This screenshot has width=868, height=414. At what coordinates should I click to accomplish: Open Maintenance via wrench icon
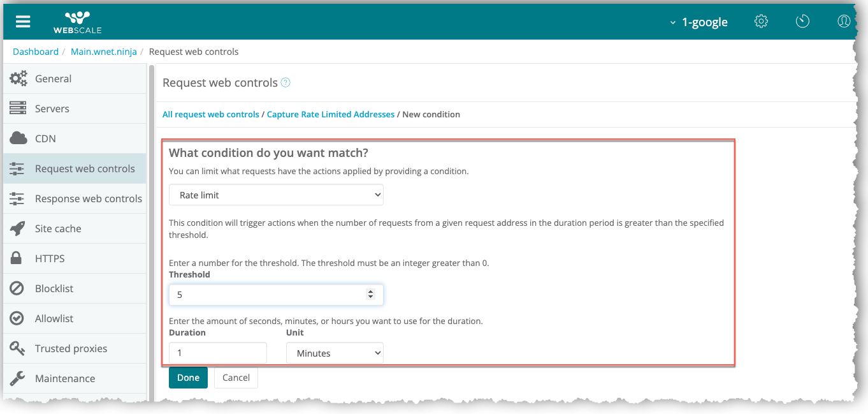pyautogui.click(x=17, y=378)
